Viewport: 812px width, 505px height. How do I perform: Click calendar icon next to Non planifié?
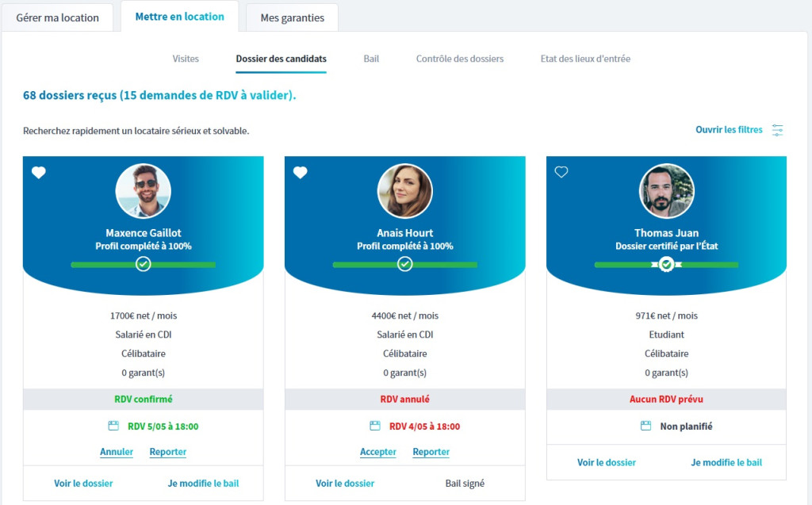point(646,427)
